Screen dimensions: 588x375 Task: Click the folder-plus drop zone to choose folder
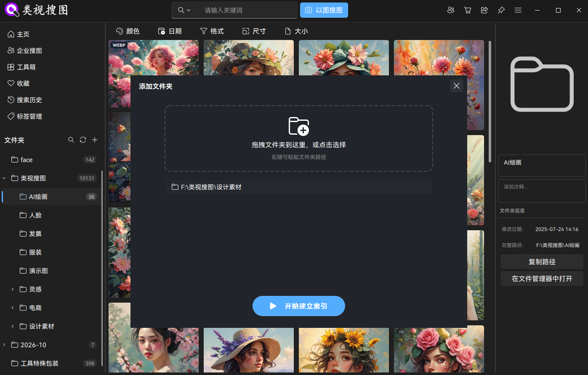tap(299, 138)
